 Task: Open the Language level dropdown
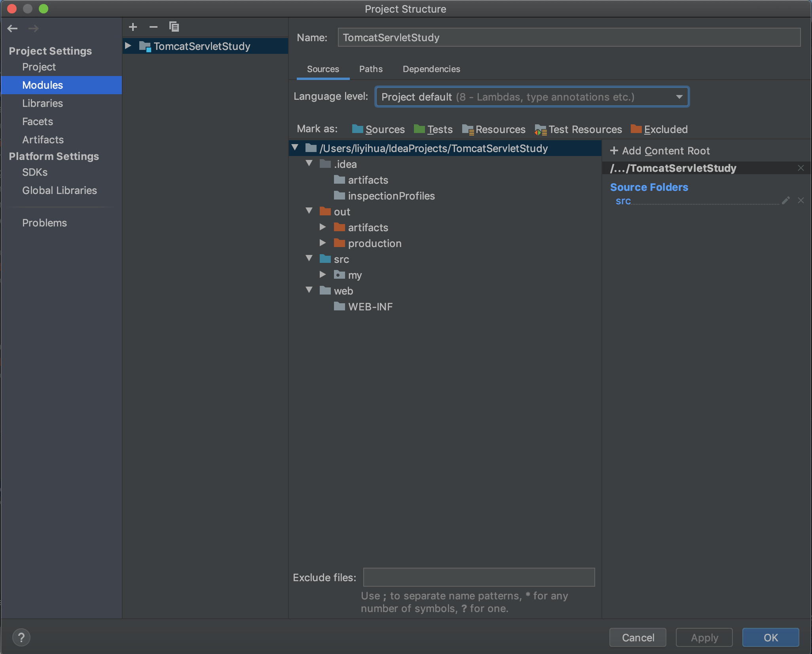532,97
